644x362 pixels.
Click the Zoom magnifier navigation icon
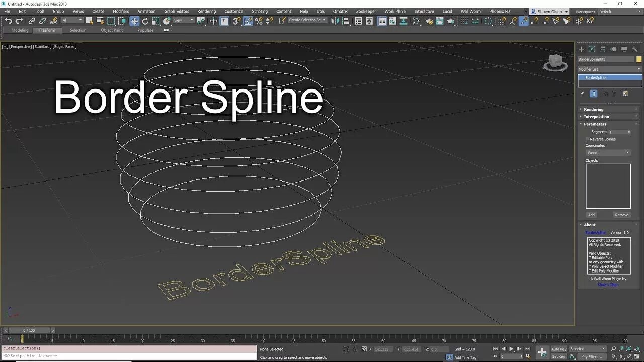[613, 349]
